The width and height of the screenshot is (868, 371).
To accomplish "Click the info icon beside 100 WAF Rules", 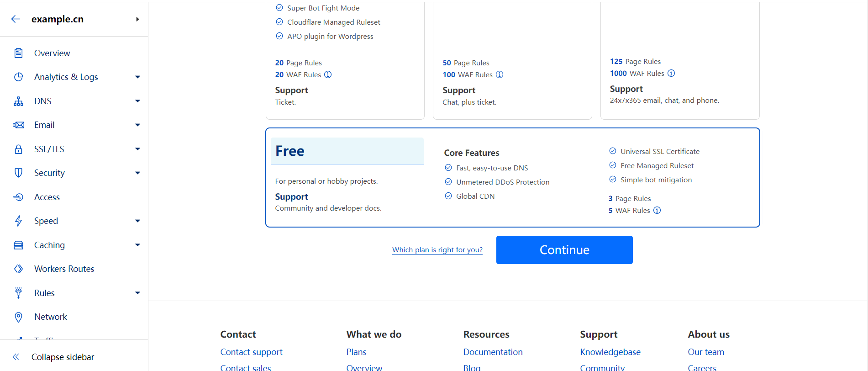I will point(500,74).
